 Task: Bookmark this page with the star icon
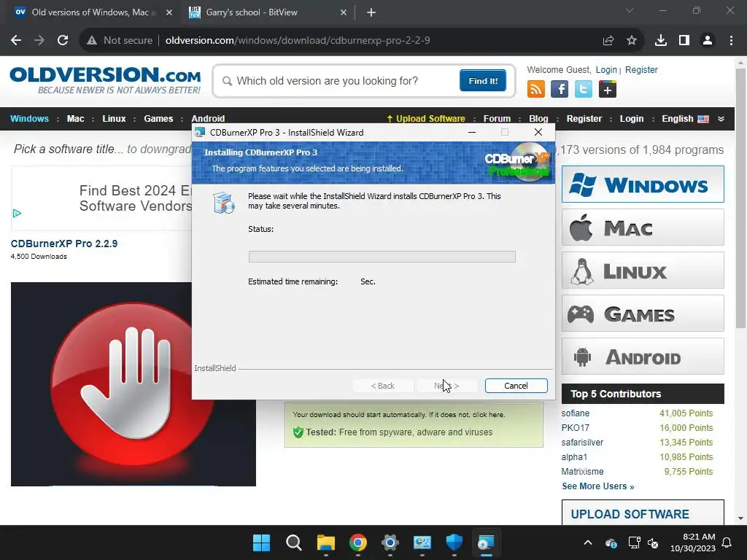[632, 41]
